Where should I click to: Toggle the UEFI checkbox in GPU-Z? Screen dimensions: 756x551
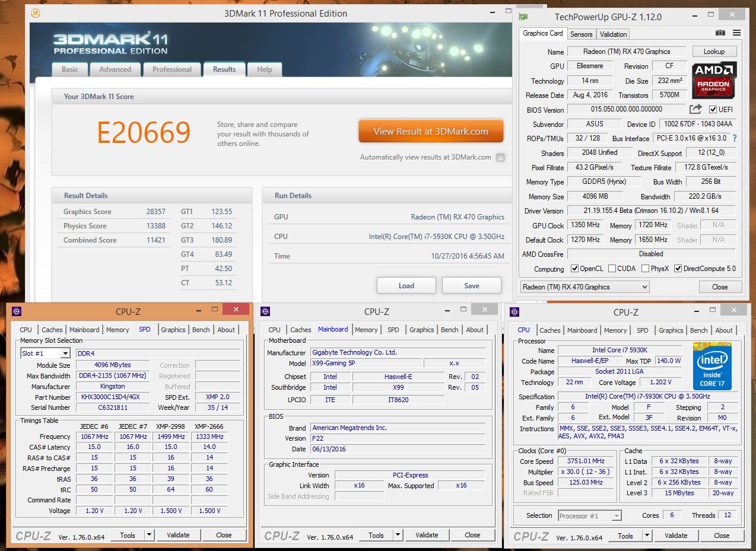pos(713,110)
